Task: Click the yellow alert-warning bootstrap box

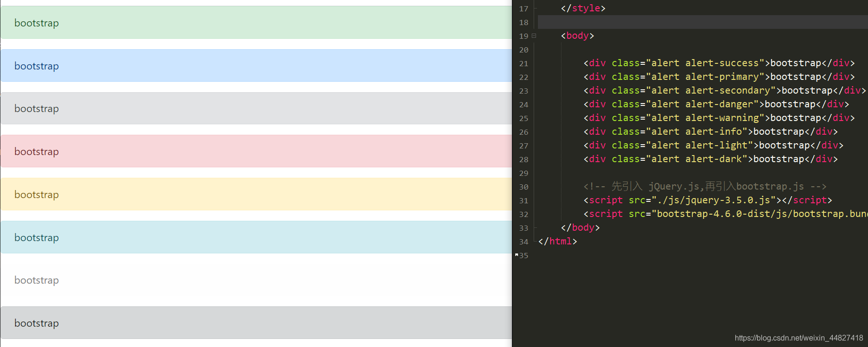Action: coord(256,194)
